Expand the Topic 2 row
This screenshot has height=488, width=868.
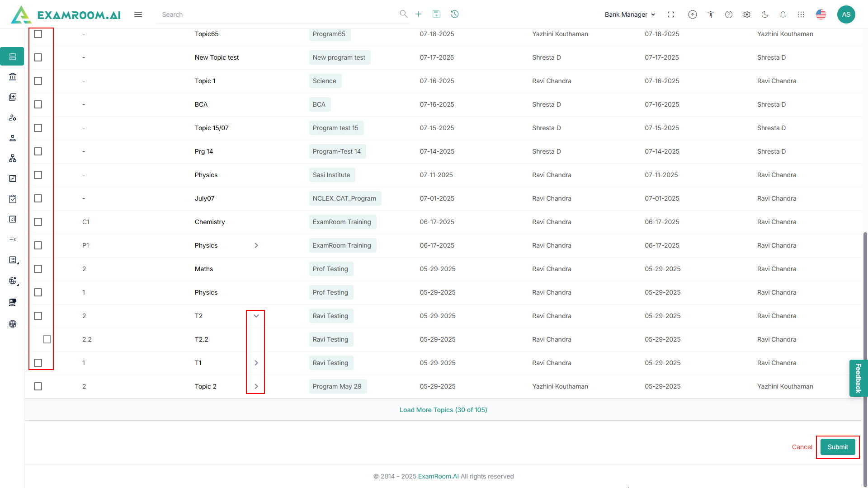pos(256,386)
